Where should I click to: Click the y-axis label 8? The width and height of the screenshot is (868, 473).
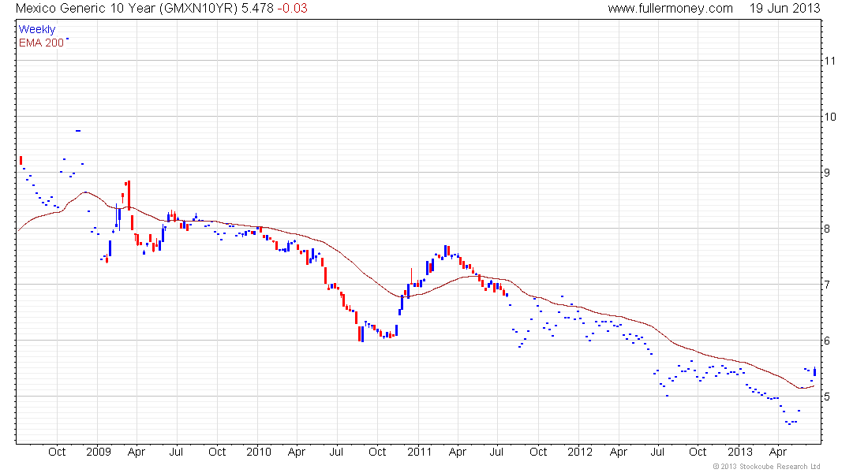[x=827, y=229]
